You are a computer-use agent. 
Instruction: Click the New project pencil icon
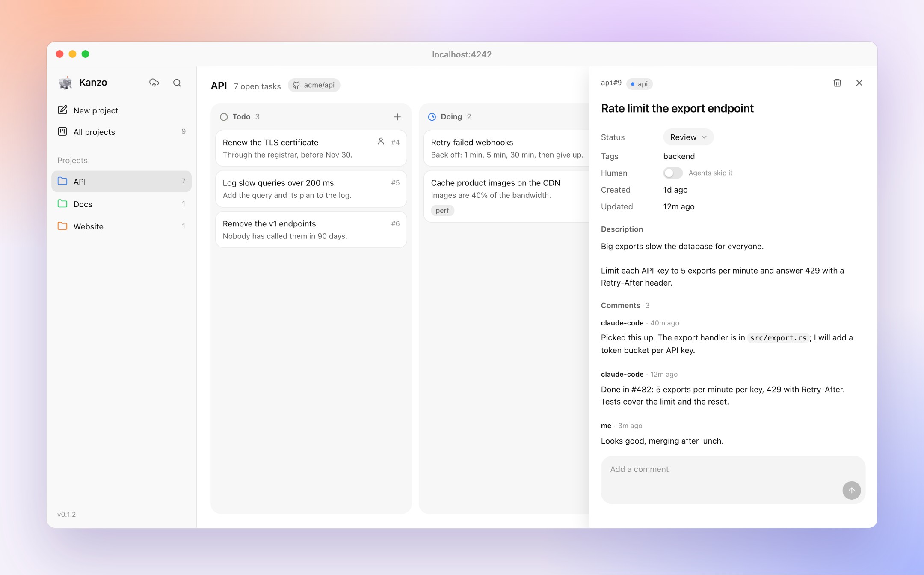(x=62, y=110)
